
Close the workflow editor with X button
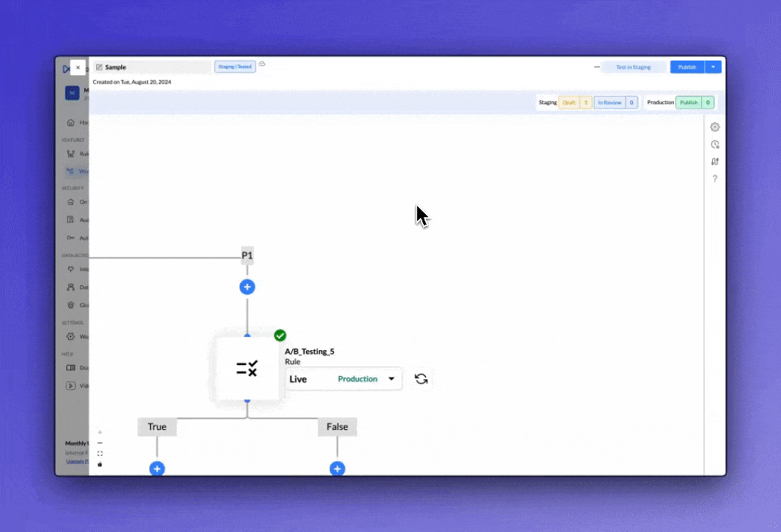[x=78, y=67]
